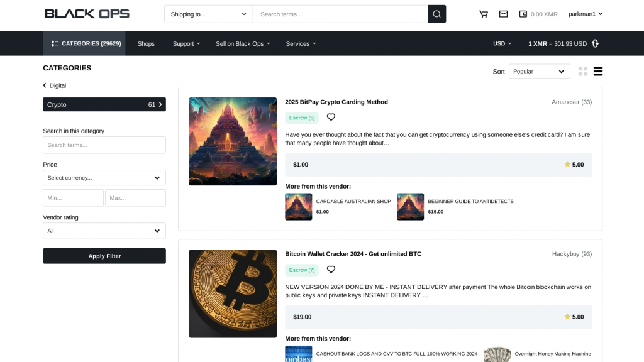This screenshot has height=362, width=644.
Task: Open the Cashout Bank Logs and CVV link
Action: (x=397, y=354)
